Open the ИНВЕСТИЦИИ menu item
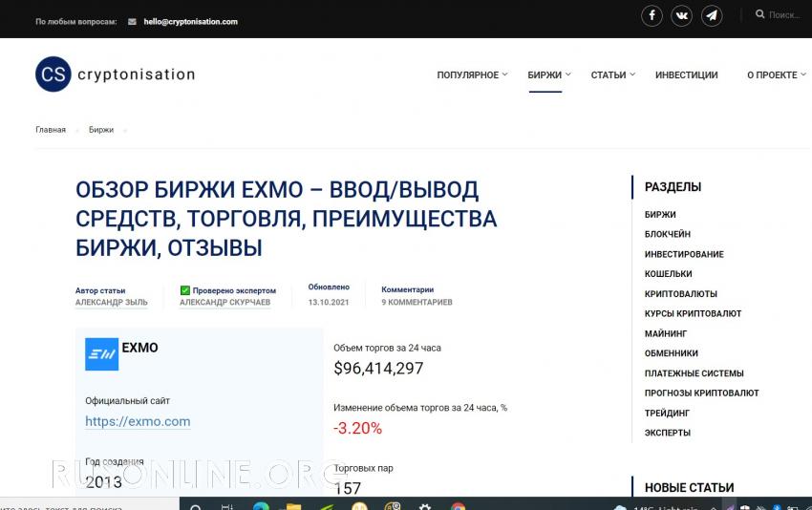Screen dimensions: 812x510 [x=686, y=75]
